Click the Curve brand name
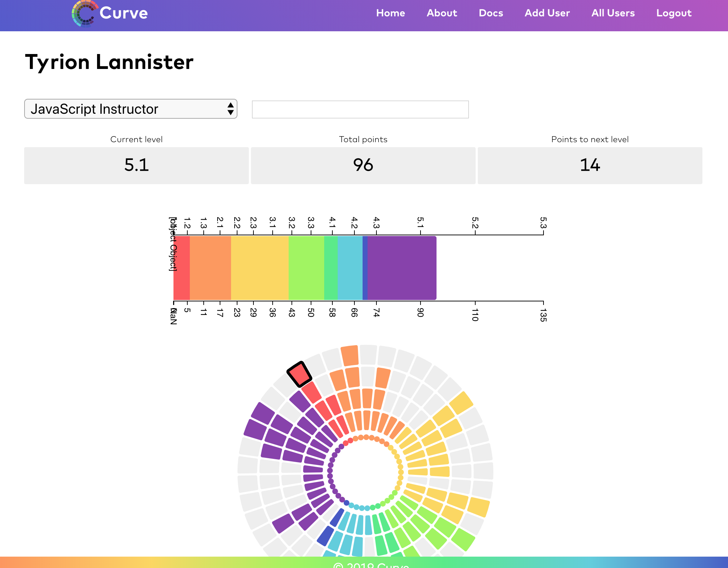 point(124,13)
